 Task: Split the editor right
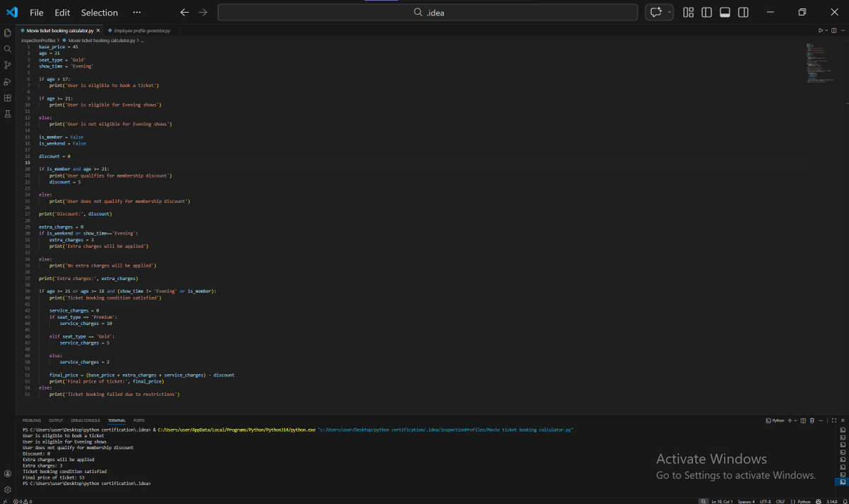click(x=834, y=30)
